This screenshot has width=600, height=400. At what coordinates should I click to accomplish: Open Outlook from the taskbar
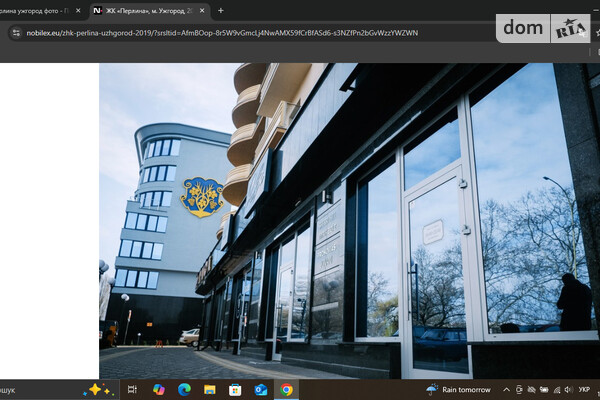point(261,389)
